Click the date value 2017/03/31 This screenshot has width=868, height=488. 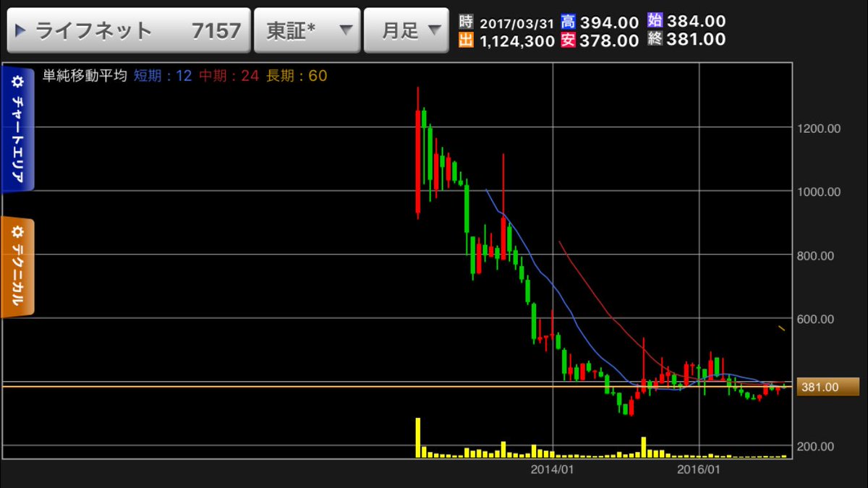click(516, 24)
